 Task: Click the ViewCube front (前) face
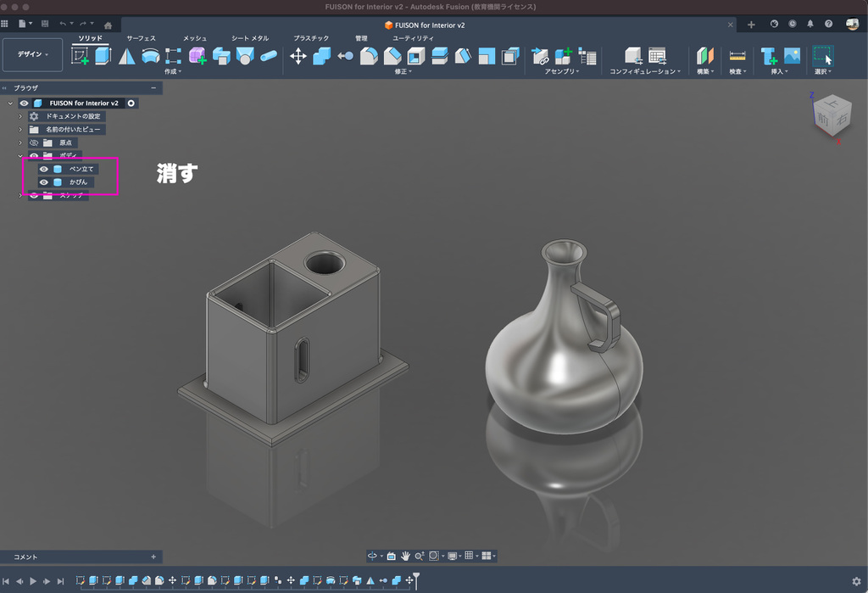tap(821, 120)
